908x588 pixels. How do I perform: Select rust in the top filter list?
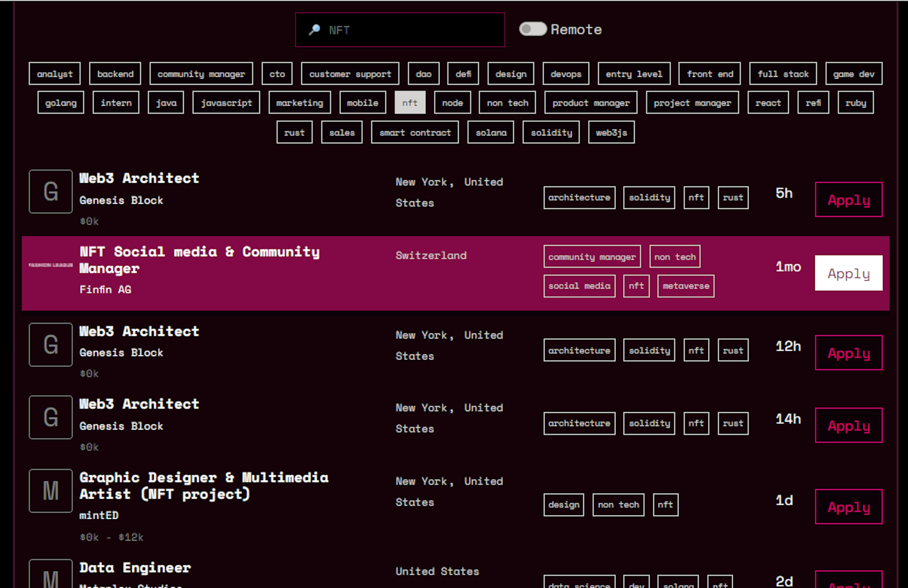[x=294, y=132]
